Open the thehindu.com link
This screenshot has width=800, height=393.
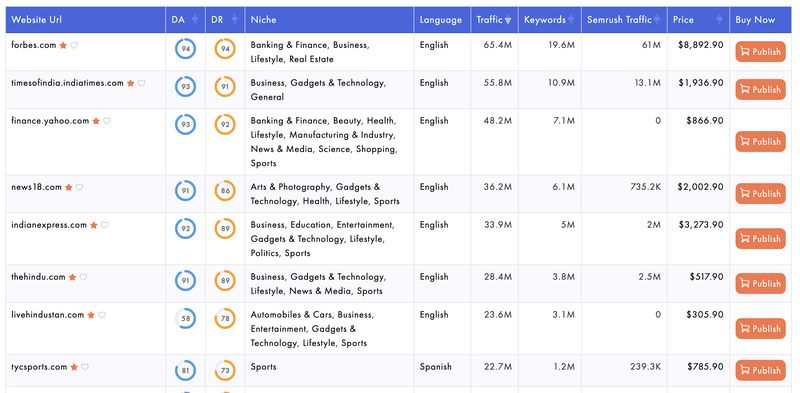[38, 277]
